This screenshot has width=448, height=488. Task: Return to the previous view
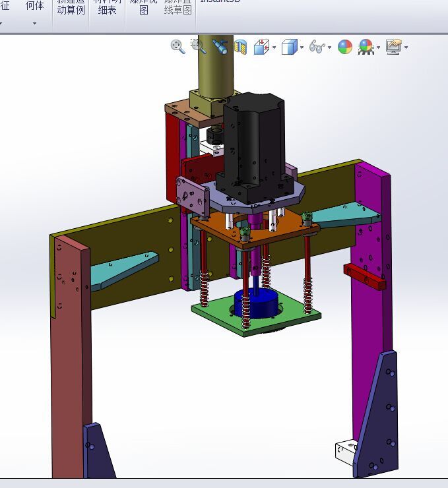click(220, 47)
